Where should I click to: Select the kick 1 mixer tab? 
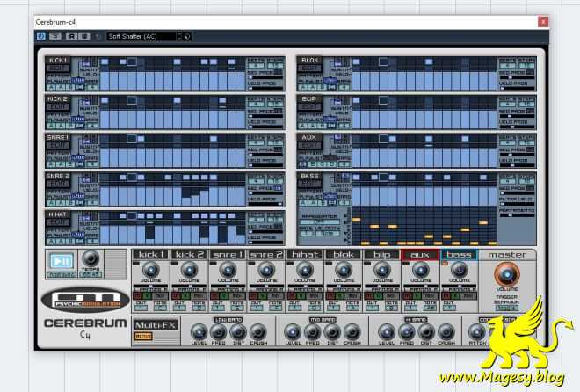[150, 254]
